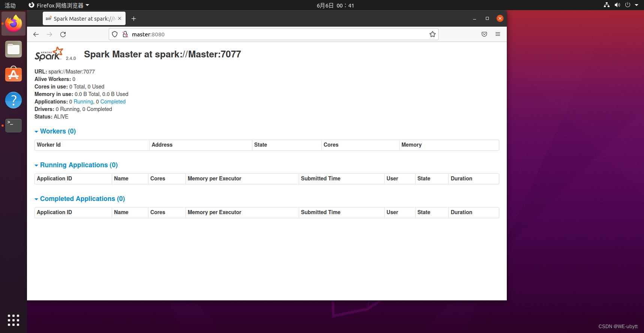The width and height of the screenshot is (644, 333).
Task: Follow the Running applications link
Action: coord(83,102)
